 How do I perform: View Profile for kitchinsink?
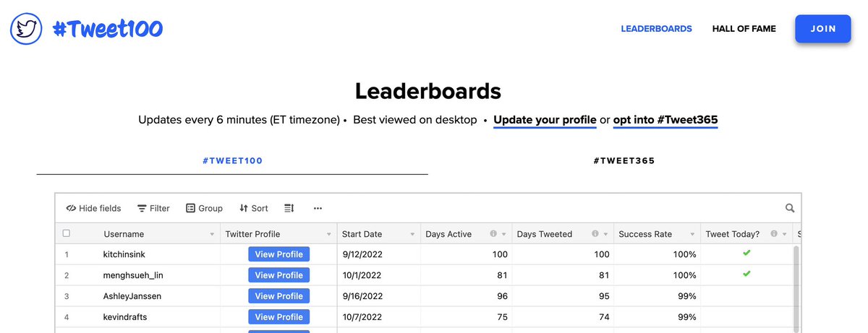(x=278, y=254)
